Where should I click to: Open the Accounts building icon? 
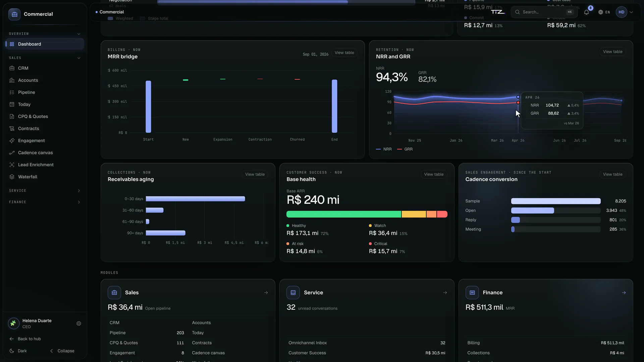[x=12, y=80]
